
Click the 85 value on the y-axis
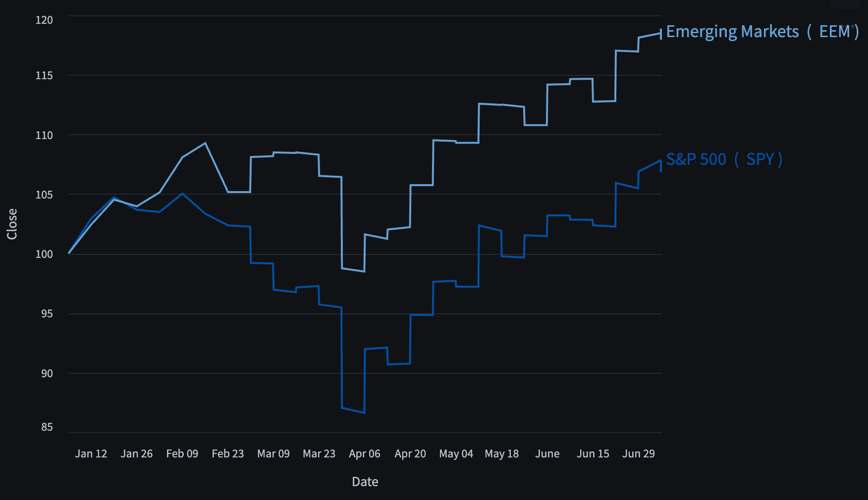(x=47, y=427)
